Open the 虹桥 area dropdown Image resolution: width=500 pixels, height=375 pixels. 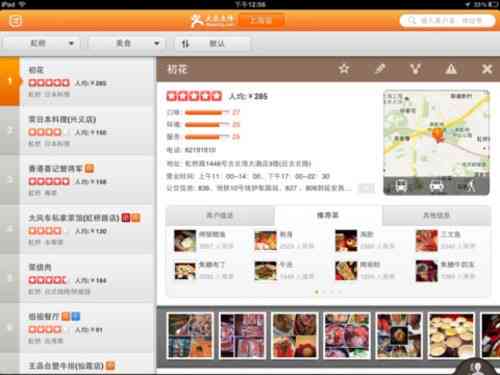[42, 43]
